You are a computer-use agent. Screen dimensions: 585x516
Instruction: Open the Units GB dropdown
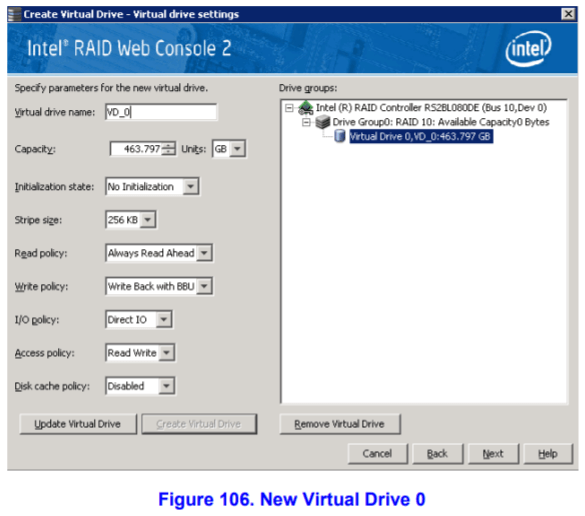[x=237, y=149]
